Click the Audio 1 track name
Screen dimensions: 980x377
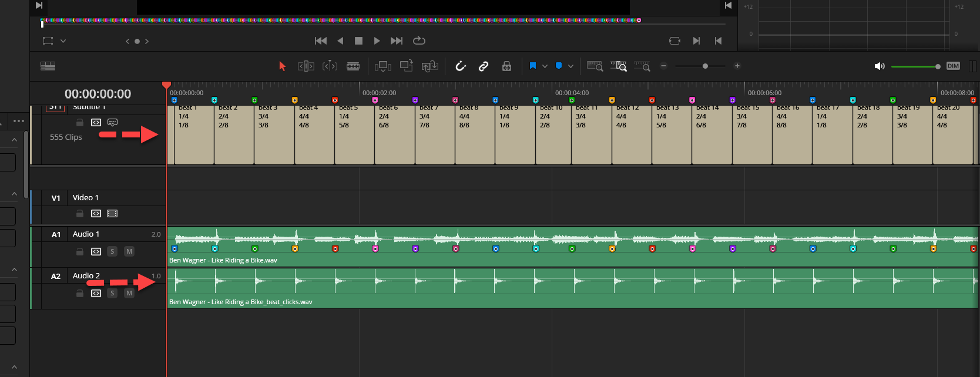(x=86, y=234)
